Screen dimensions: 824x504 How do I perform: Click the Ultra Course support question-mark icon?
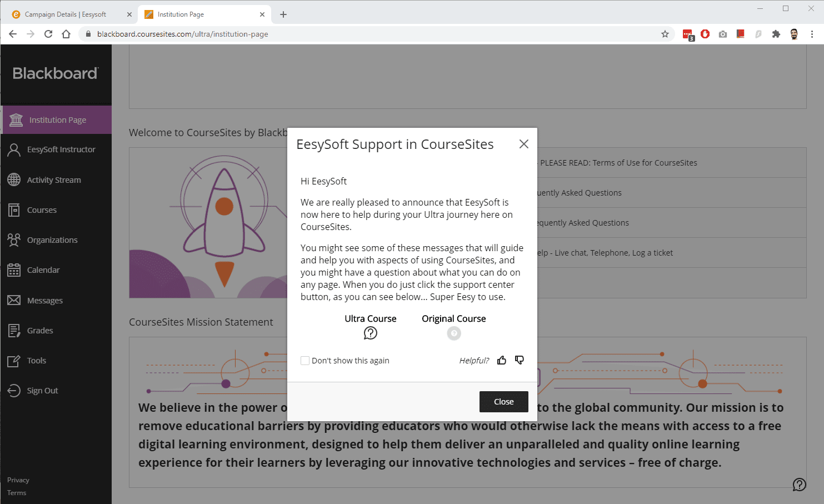coord(370,333)
